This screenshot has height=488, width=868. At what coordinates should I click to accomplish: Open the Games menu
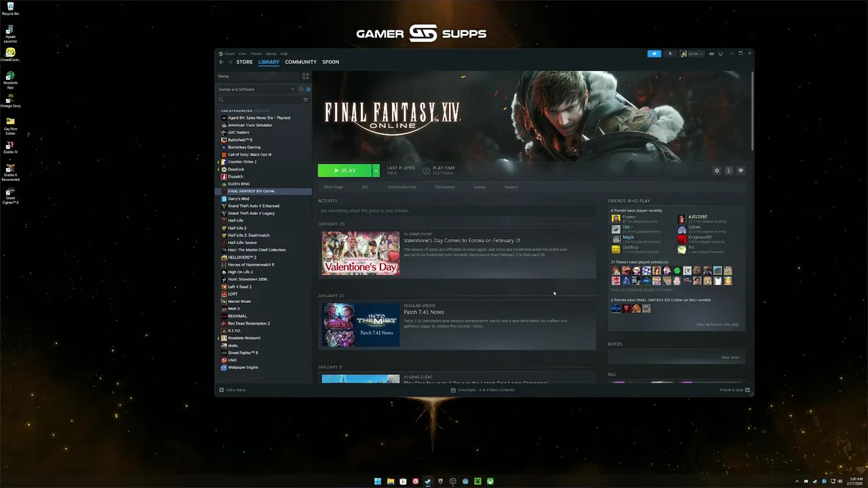click(271, 54)
